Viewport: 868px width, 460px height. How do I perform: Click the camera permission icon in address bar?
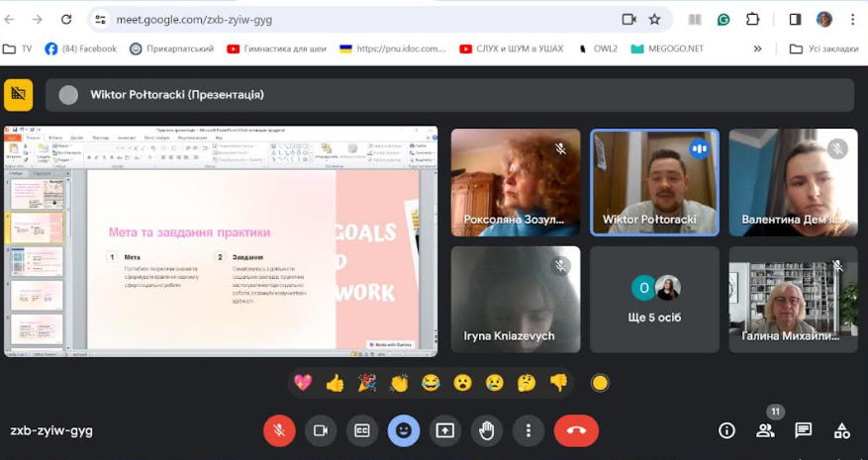628,20
